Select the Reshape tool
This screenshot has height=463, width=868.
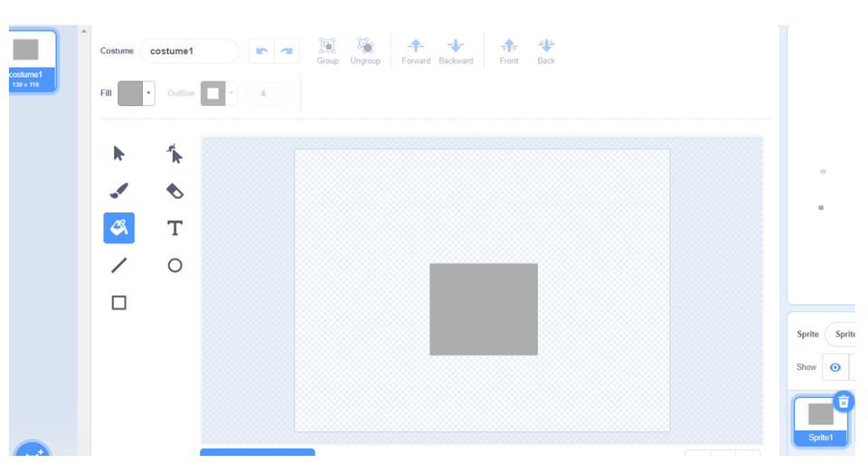coord(175,154)
